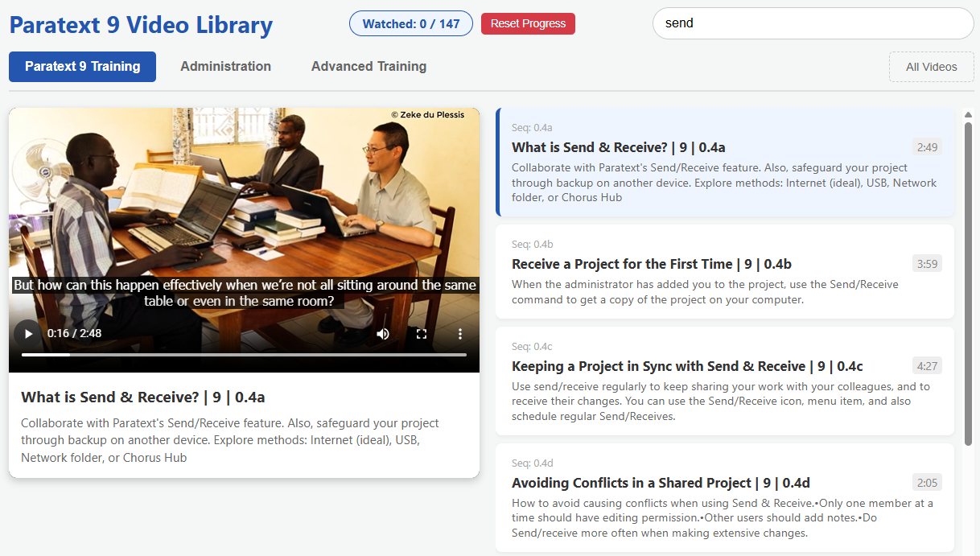Open 'Keeping a Project in Sync' video card
This screenshot has width=980, height=556.
coord(725,381)
